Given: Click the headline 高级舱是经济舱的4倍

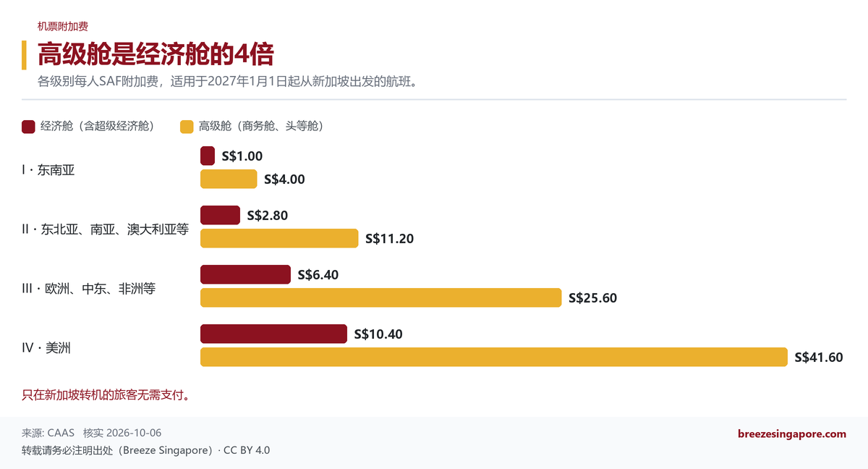Looking at the screenshot, I should 156,54.
